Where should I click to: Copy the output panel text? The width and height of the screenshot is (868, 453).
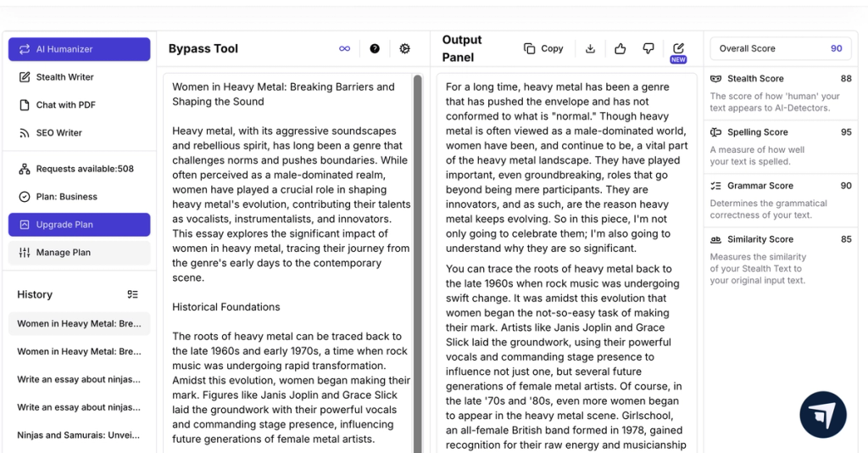(x=543, y=48)
